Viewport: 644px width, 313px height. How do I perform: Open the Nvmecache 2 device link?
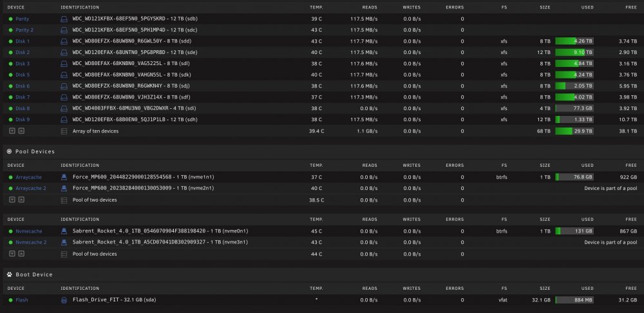[x=31, y=242]
